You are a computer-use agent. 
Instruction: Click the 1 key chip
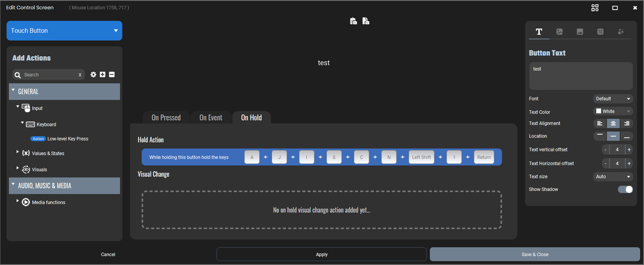pyautogui.click(x=454, y=157)
